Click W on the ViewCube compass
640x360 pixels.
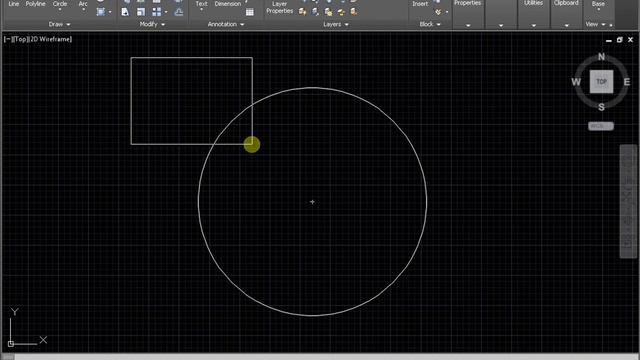[576, 82]
